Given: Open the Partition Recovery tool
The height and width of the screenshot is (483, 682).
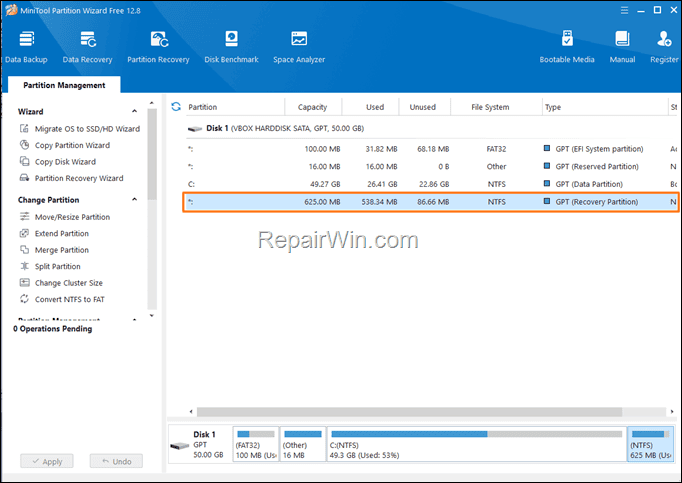Looking at the screenshot, I should (x=158, y=47).
